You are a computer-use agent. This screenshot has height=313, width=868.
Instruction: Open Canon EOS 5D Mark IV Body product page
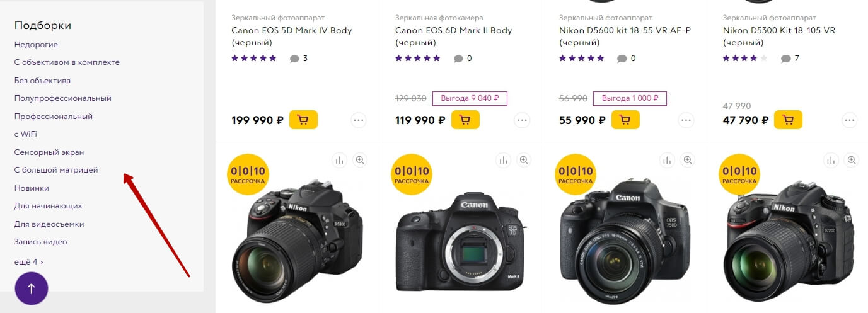pos(292,37)
